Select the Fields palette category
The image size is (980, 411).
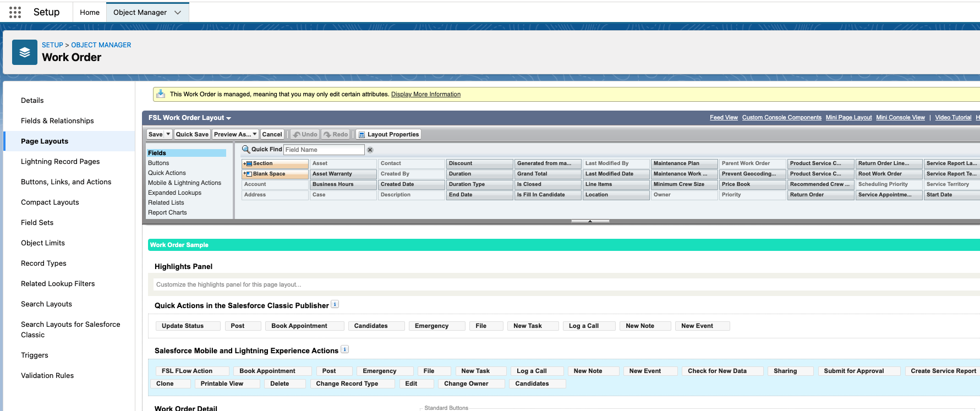[187, 153]
